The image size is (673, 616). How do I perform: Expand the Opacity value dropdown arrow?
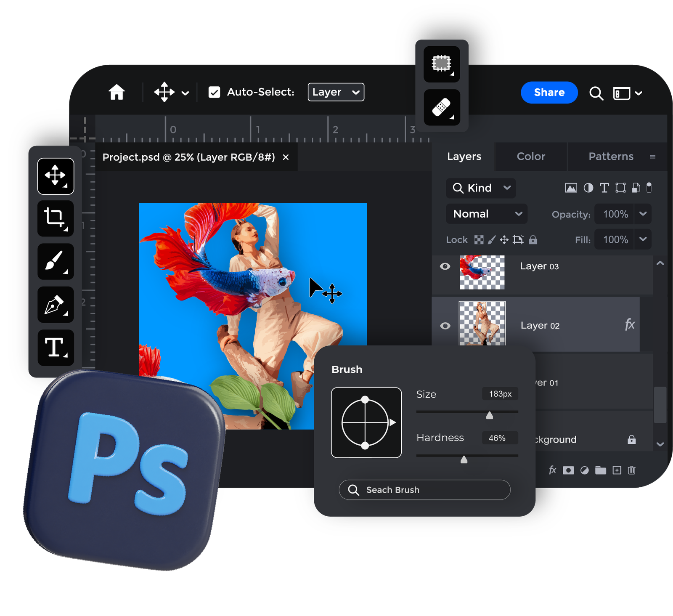pyautogui.click(x=643, y=214)
